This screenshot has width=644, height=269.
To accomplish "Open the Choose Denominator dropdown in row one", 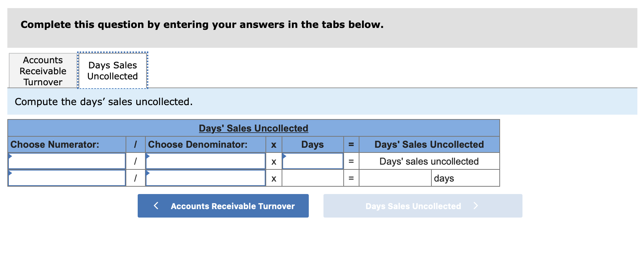I will click(205, 161).
